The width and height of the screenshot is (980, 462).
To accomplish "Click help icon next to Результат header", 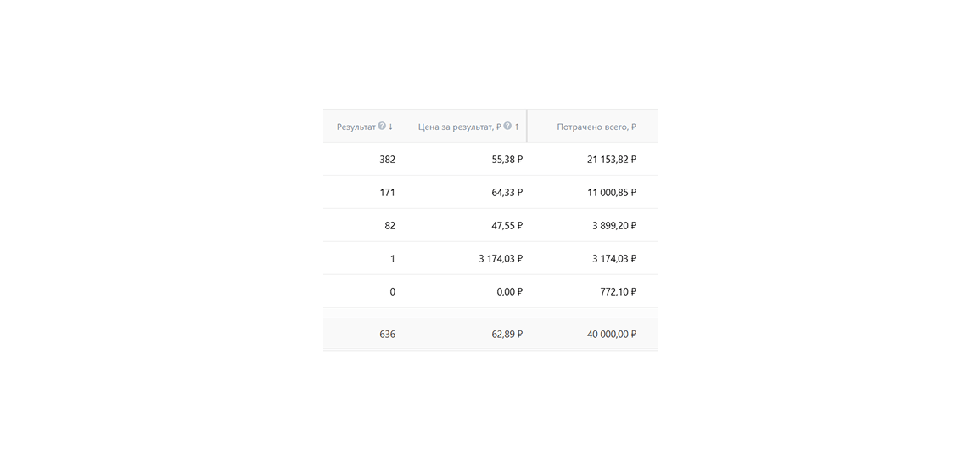I will click(x=382, y=127).
